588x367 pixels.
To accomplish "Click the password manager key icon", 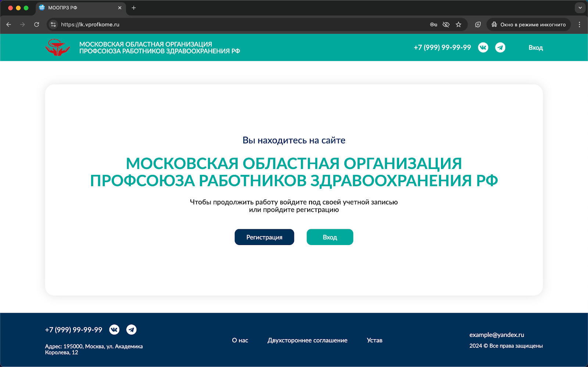I will (x=433, y=24).
